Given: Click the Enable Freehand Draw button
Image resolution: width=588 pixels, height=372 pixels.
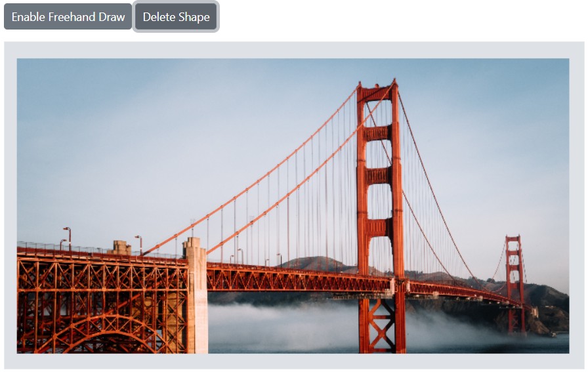Looking at the screenshot, I should [68, 16].
